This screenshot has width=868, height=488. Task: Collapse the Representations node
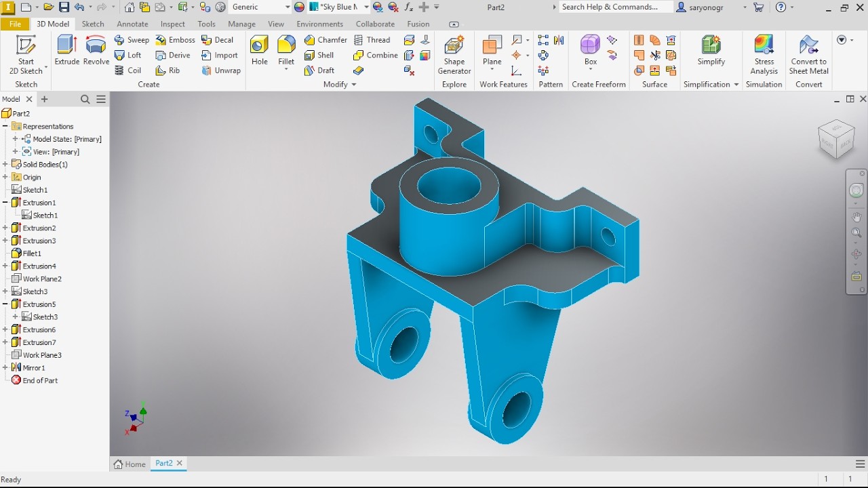[x=5, y=126]
